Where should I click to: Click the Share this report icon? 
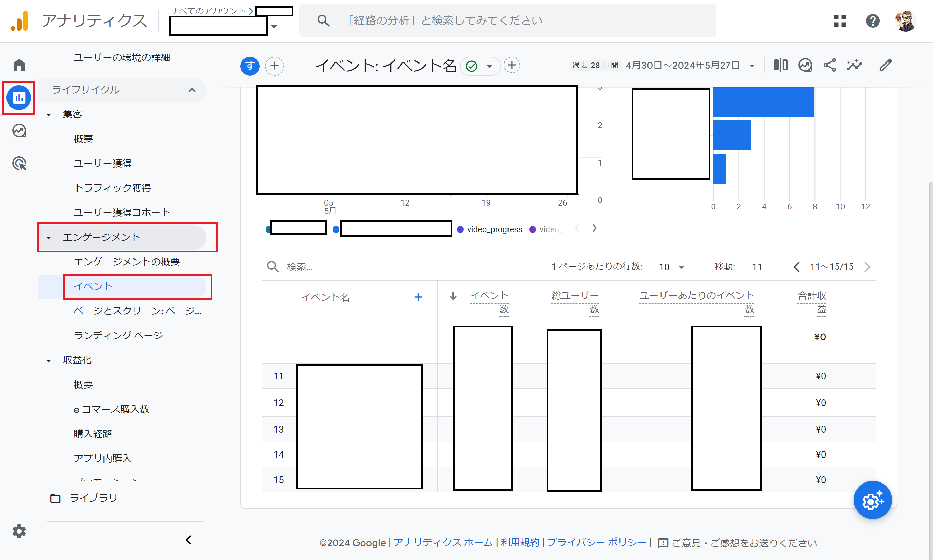coord(830,65)
